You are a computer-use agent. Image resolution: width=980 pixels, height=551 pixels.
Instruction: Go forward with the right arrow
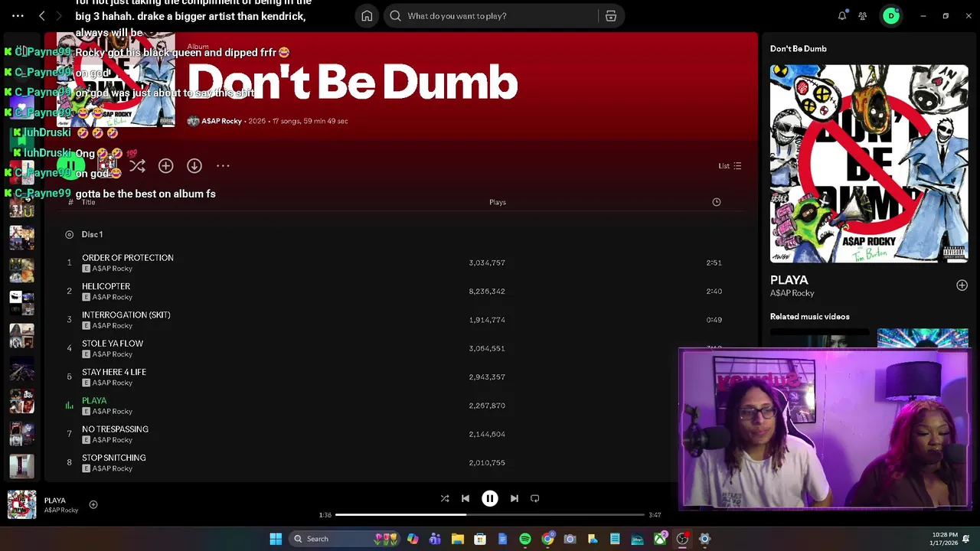[x=58, y=15]
